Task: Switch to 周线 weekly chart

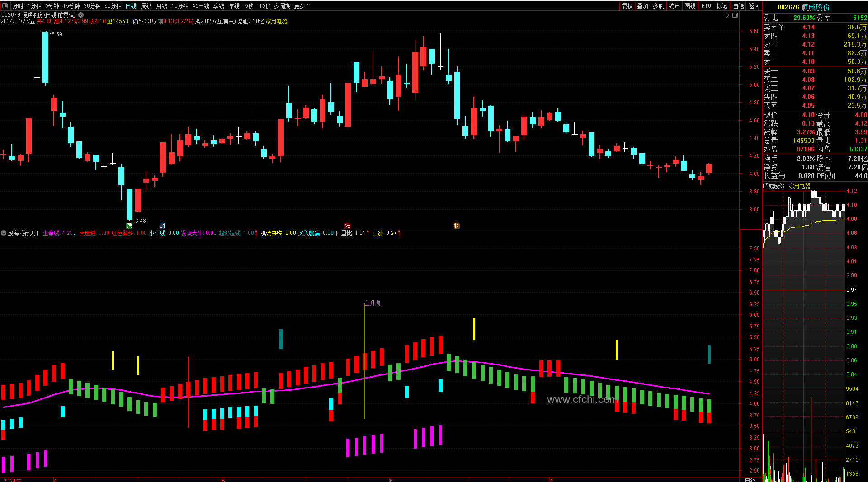Action: pos(146,6)
